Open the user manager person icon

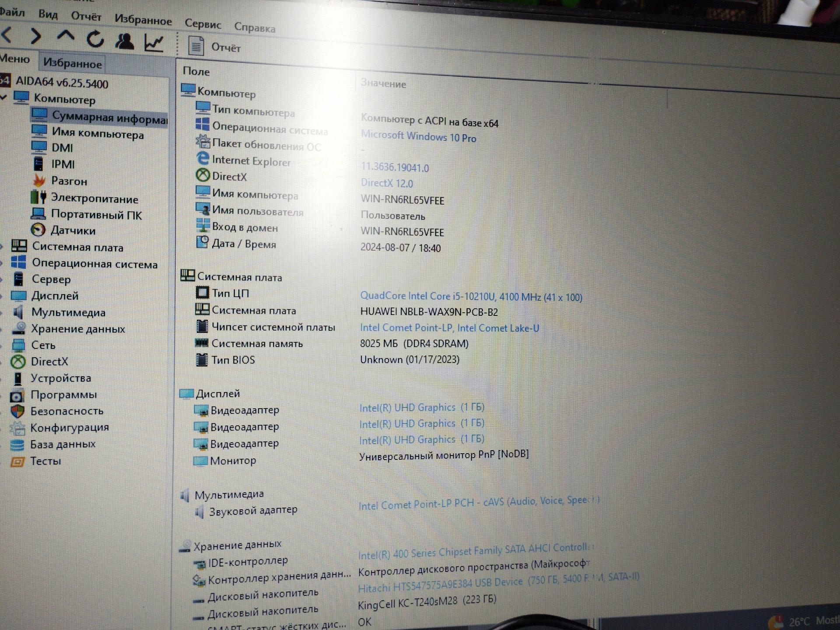(125, 41)
